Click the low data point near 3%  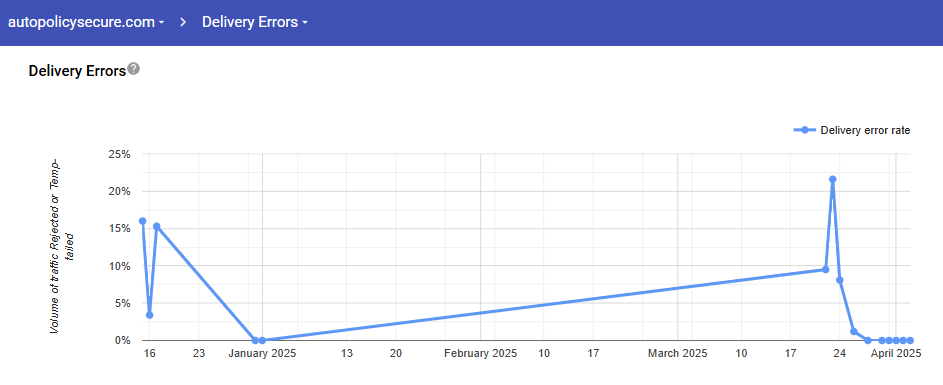coord(149,315)
